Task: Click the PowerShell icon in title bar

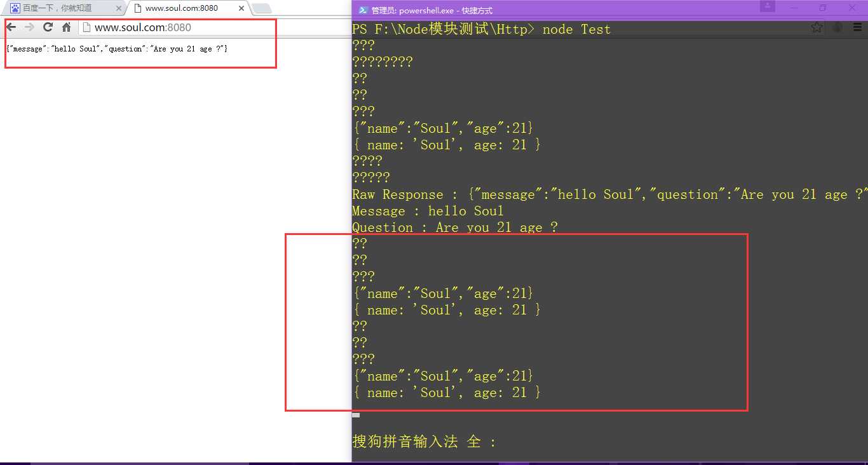Action: (x=362, y=10)
